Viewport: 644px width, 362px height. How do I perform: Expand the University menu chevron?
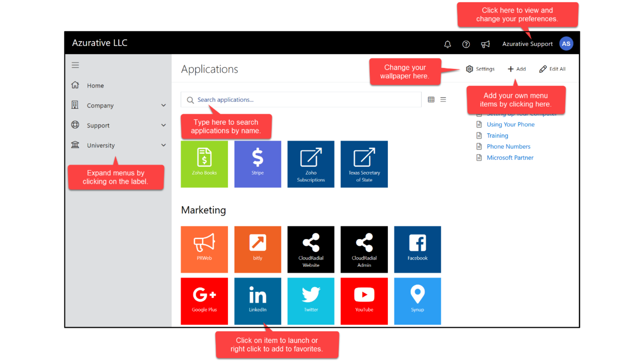coord(164,145)
